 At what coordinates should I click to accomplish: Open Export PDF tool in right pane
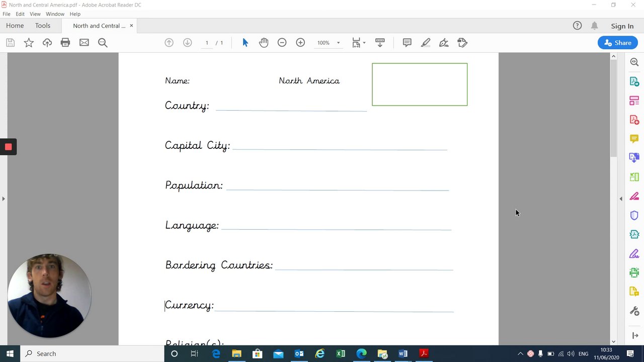[634, 81]
